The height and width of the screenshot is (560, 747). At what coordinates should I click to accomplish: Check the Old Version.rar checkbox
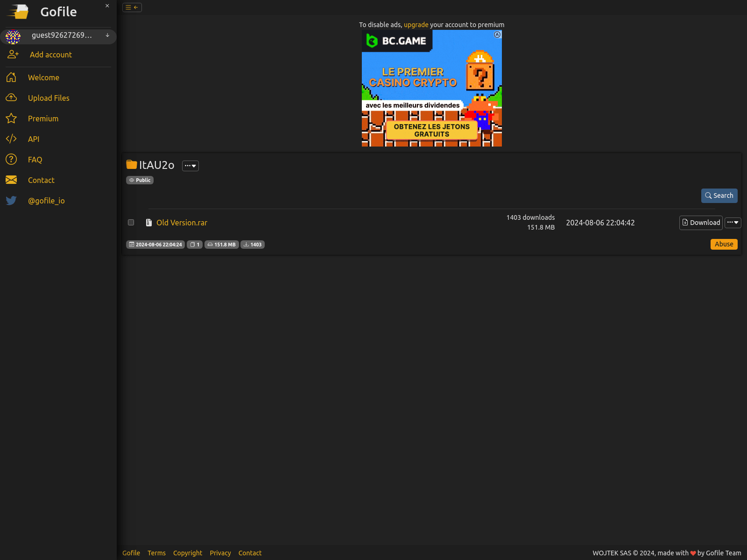point(131,223)
